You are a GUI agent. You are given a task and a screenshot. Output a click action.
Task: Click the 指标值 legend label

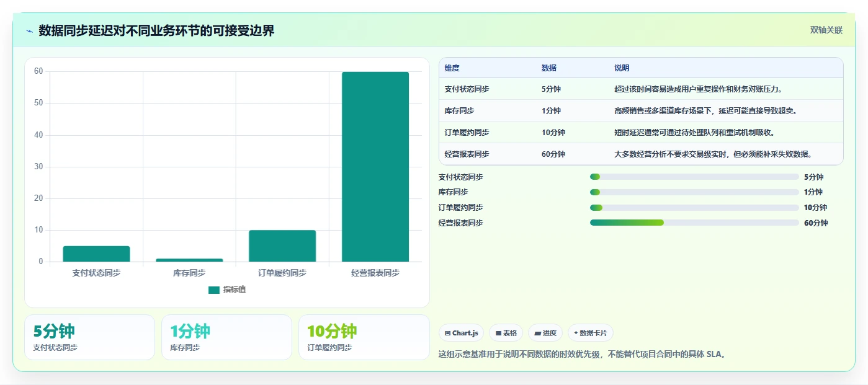pos(235,290)
